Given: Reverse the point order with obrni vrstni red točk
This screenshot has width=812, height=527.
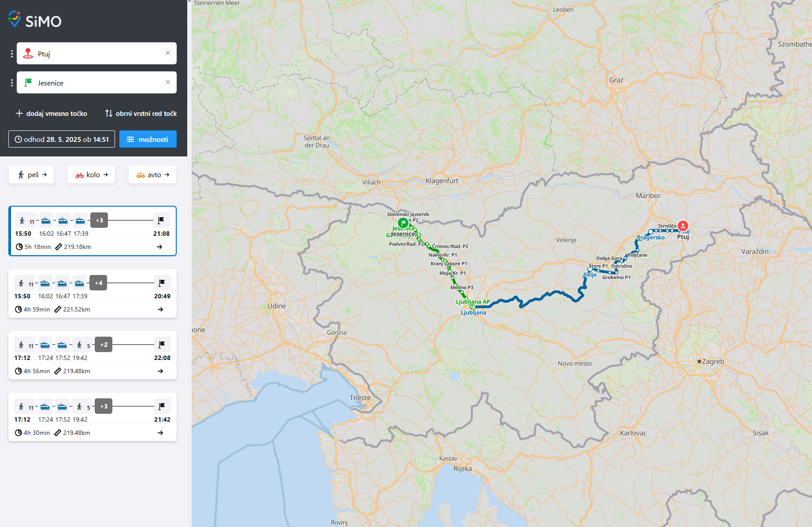Looking at the screenshot, I should (141, 114).
